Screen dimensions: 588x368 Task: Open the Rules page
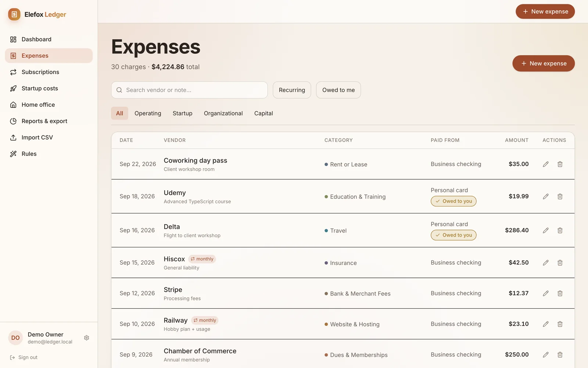coord(49,154)
